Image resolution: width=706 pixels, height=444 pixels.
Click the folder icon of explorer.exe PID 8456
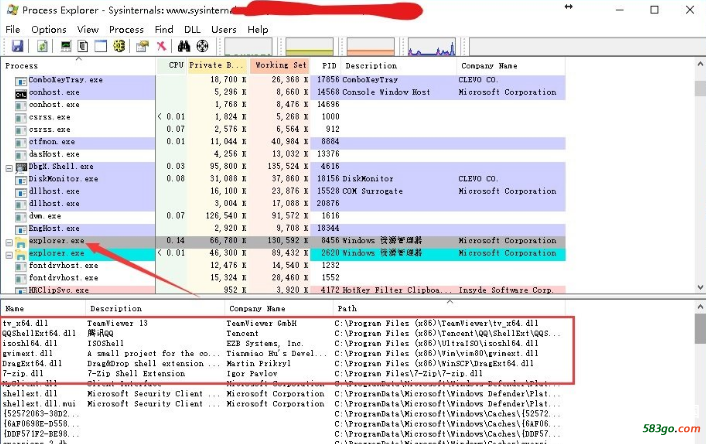point(21,242)
